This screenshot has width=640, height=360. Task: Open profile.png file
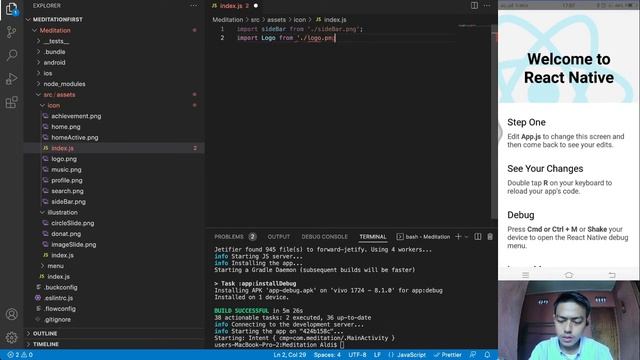click(x=67, y=180)
